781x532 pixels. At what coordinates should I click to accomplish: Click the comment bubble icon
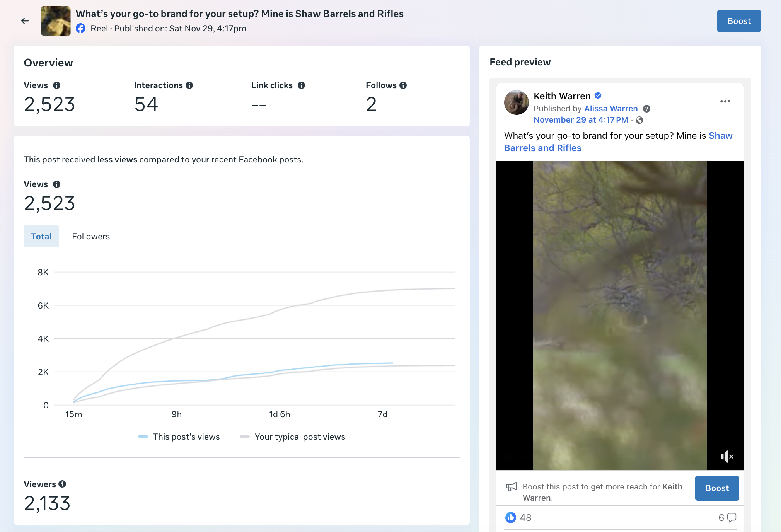point(732,517)
